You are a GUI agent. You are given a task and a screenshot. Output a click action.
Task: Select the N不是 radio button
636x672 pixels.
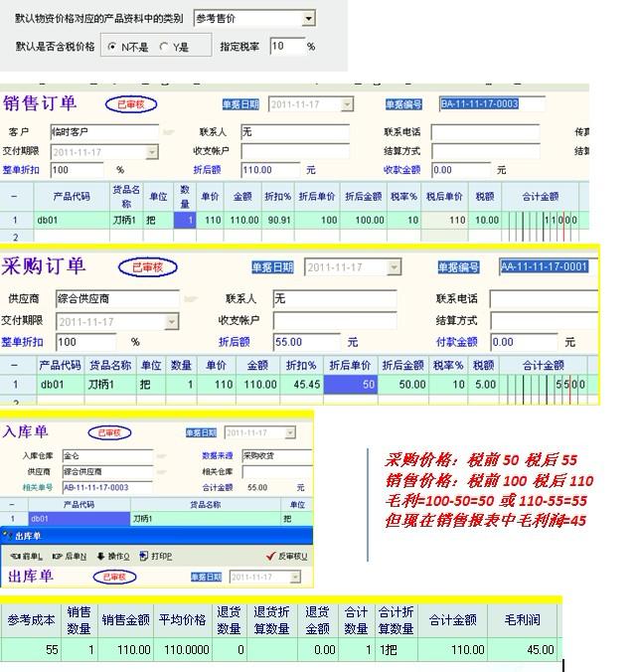pos(111,47)
